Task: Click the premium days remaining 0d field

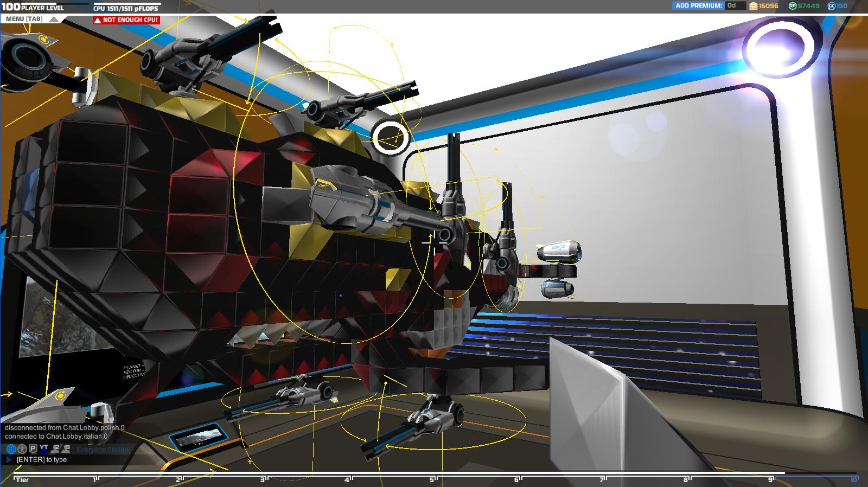Action: click(735, 6)
